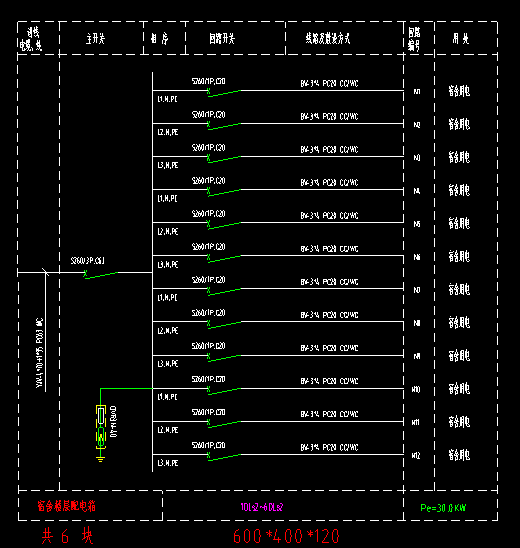Image resolution: width=520 pixels, height=548 pixels.
Task: Select the S260/1P,C20 label above circuit N1
Action: click(x=209, y=81)
